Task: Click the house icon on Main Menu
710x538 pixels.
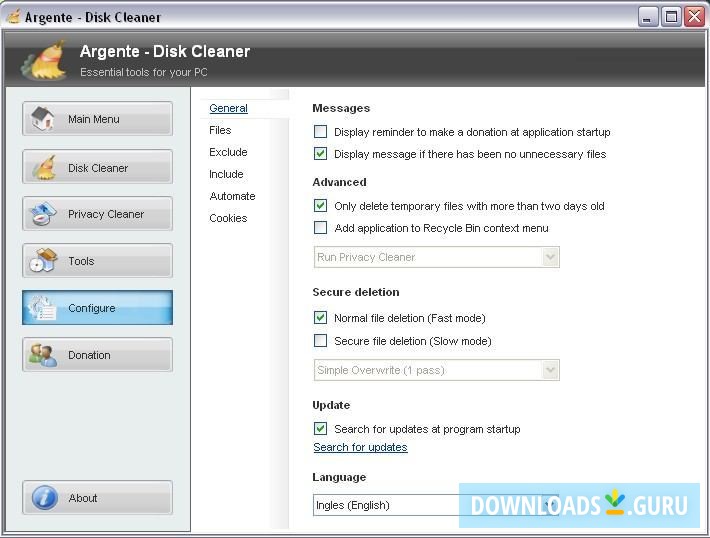Action: (x=43, y=119)
